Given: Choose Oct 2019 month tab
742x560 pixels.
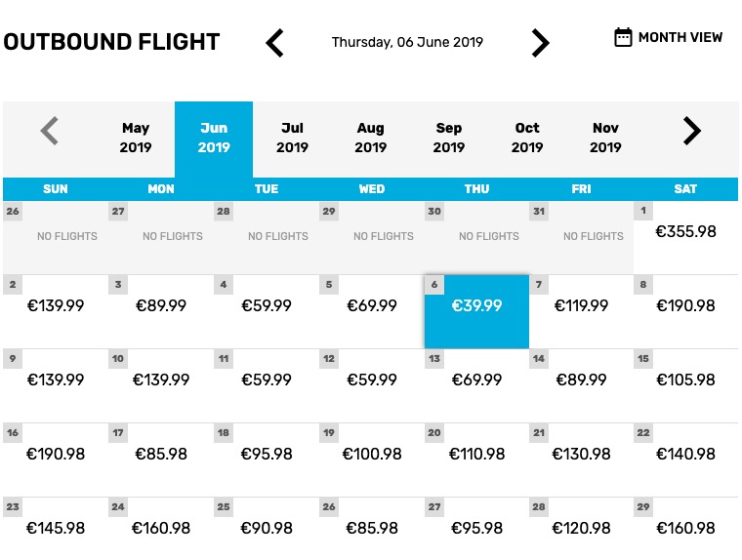Looking at the screenshot, I should pos(527,138).
